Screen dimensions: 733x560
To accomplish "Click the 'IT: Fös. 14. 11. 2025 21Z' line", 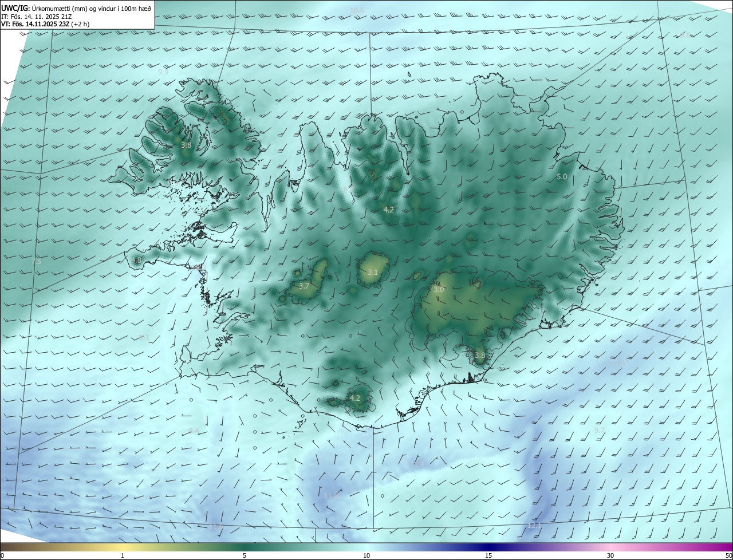I will (x=37, y=17).
